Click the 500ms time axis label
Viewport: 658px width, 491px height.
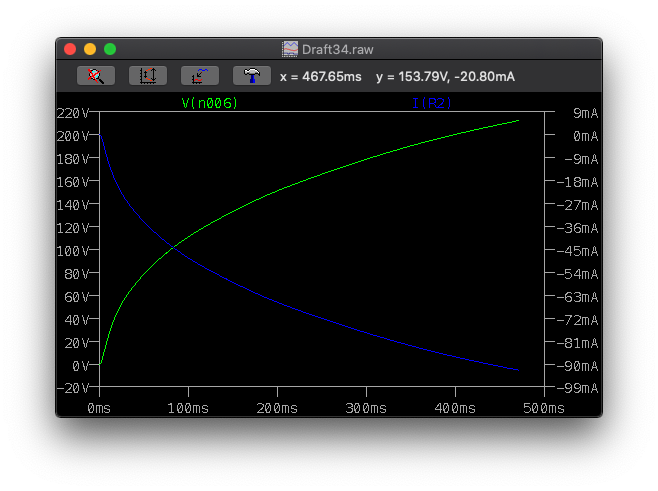(544, 408)
